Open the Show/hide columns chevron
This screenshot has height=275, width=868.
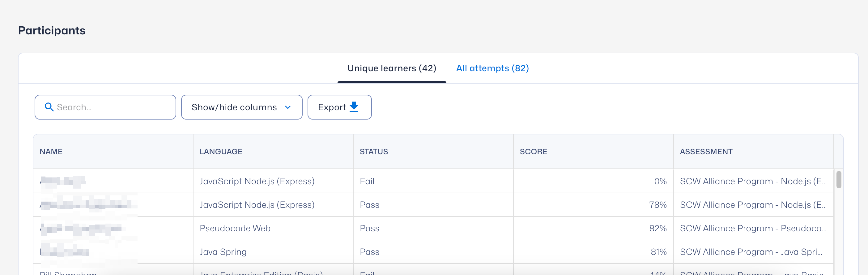point(288,107)
